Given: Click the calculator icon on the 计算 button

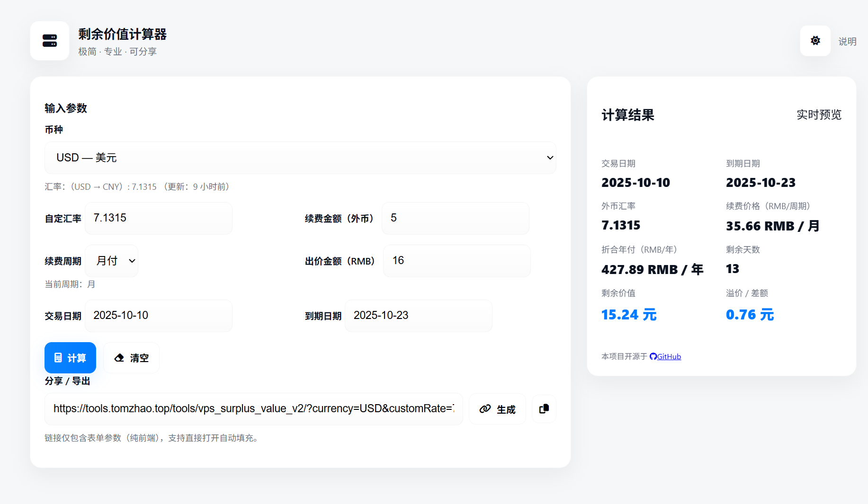Looking at the screenshot, I should click(58, 357).
